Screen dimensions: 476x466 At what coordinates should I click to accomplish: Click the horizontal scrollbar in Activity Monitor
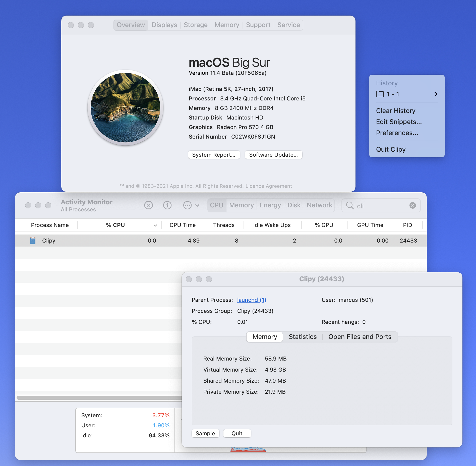[99, 398]
